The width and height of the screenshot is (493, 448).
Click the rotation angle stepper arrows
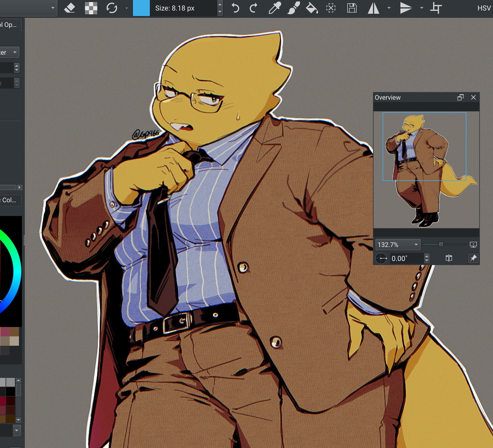427,259
